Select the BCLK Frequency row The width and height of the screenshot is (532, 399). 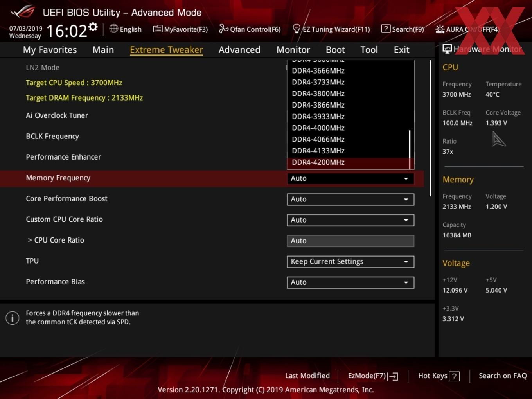(52, 136)
